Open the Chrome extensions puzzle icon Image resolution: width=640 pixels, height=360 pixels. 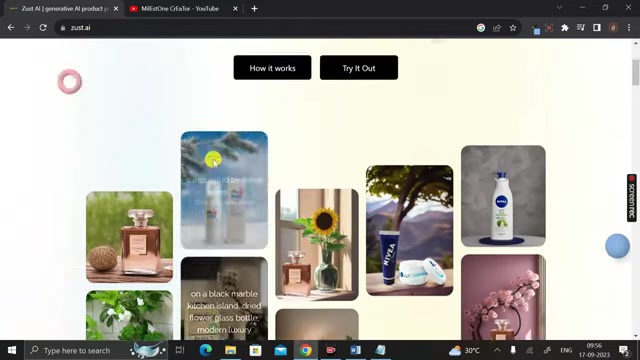point(564,28)
